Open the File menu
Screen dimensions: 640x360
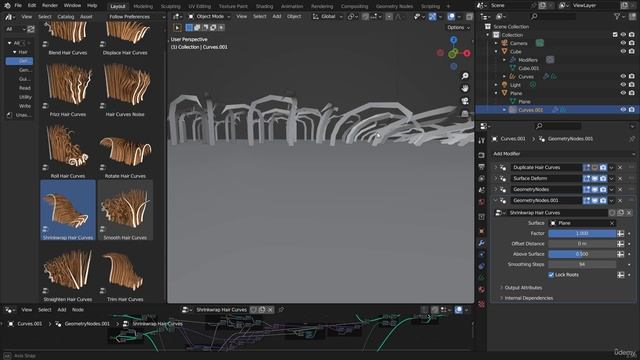18,6
